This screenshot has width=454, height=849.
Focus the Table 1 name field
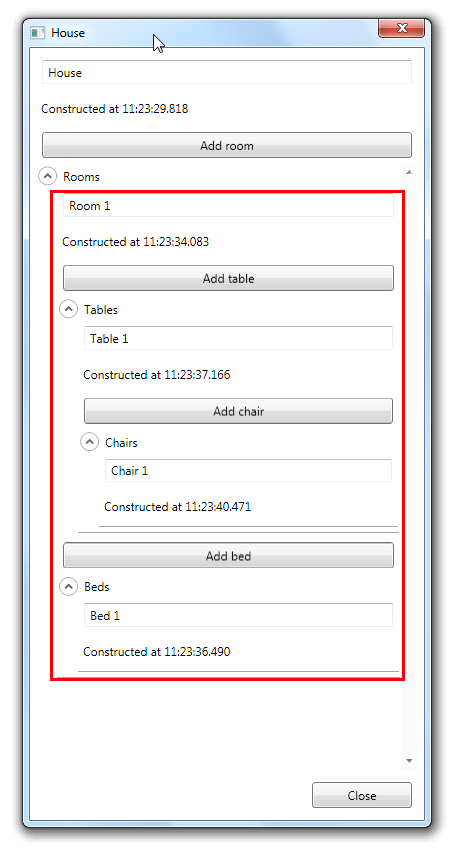238,338
